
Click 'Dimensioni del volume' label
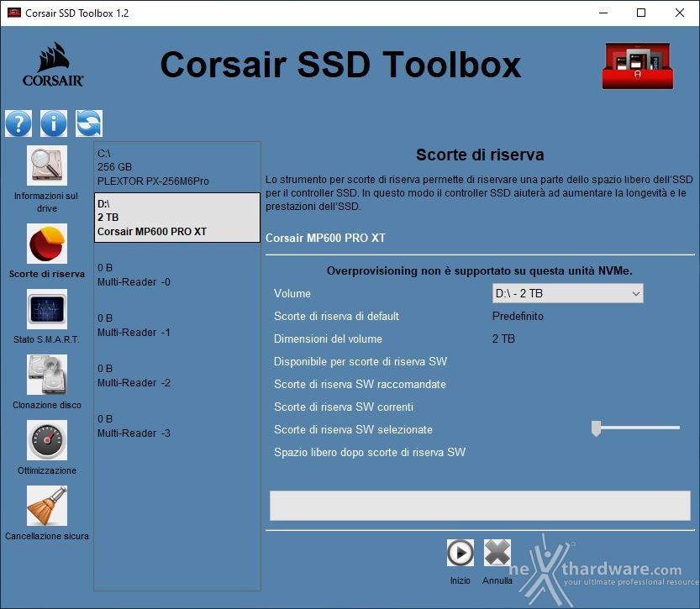[x=328, y=339]
